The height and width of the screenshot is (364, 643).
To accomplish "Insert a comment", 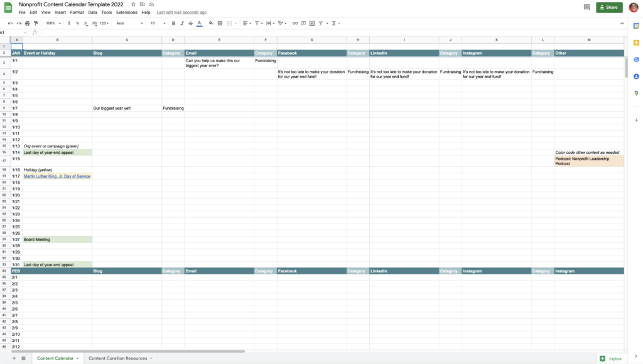I will point(303,23).
